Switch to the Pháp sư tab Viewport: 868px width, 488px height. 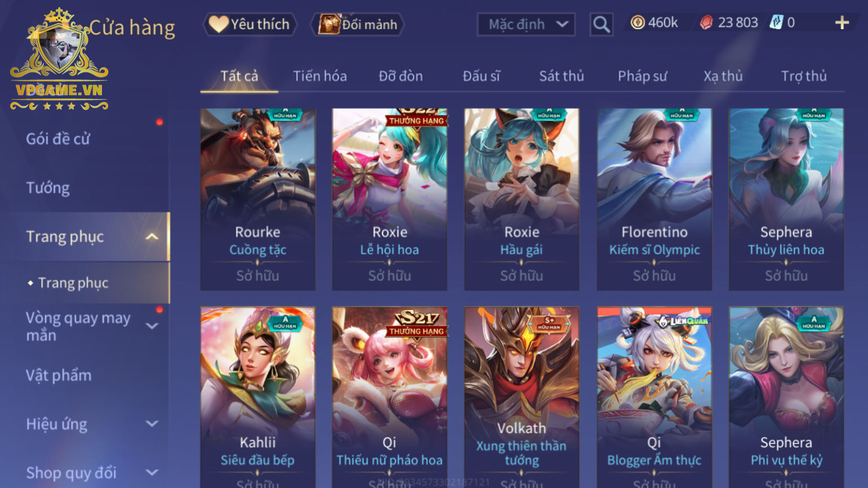642,76
